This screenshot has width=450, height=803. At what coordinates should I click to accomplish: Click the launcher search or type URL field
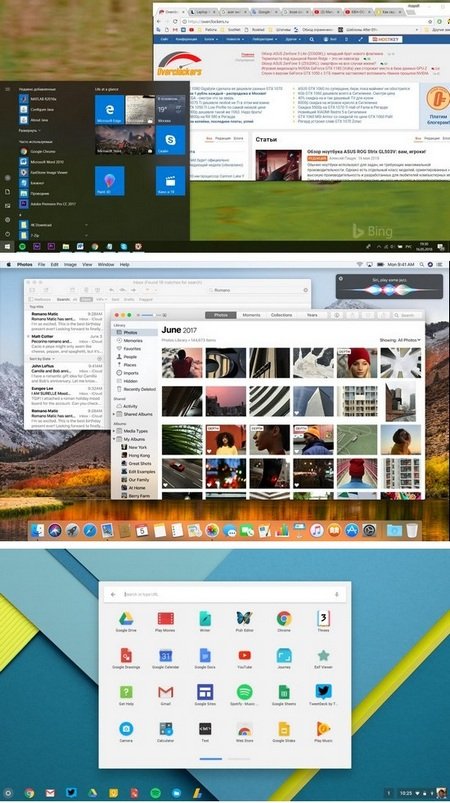click(225, 595)
